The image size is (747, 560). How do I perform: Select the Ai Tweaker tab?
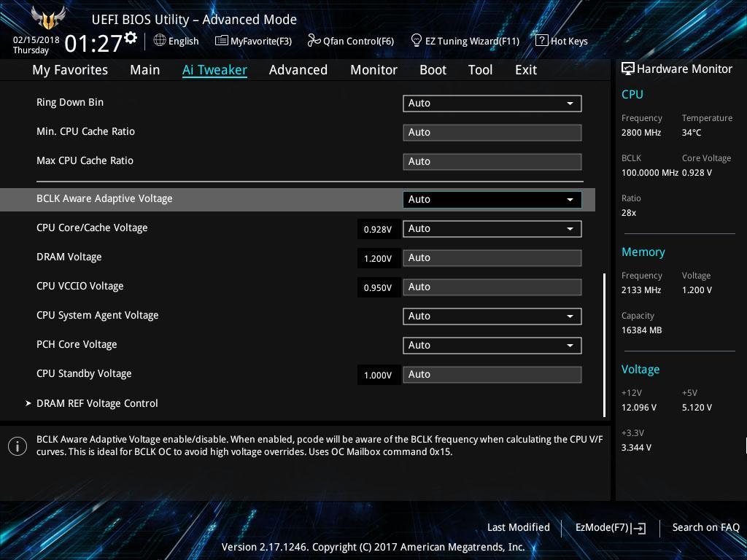point(214,70)
